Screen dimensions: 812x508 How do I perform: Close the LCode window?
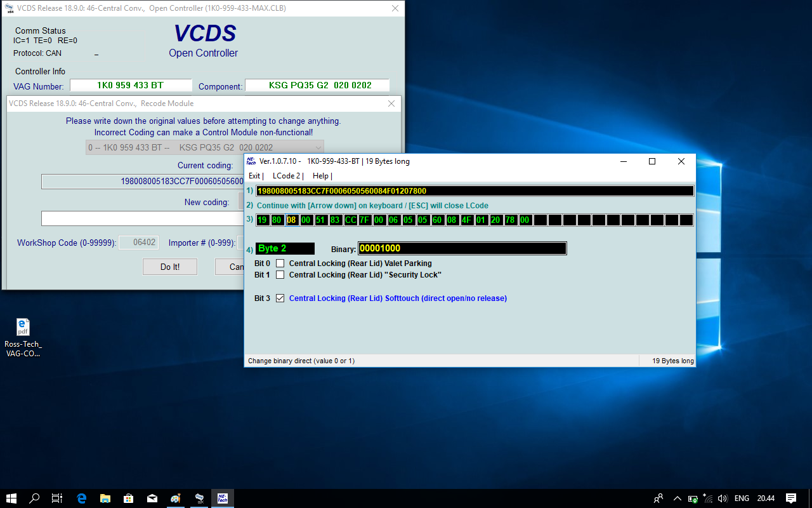681,161
